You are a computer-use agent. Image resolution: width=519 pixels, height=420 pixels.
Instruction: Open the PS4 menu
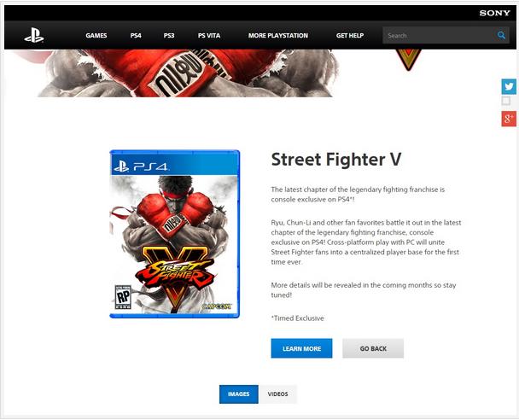(x=136, y=35)
